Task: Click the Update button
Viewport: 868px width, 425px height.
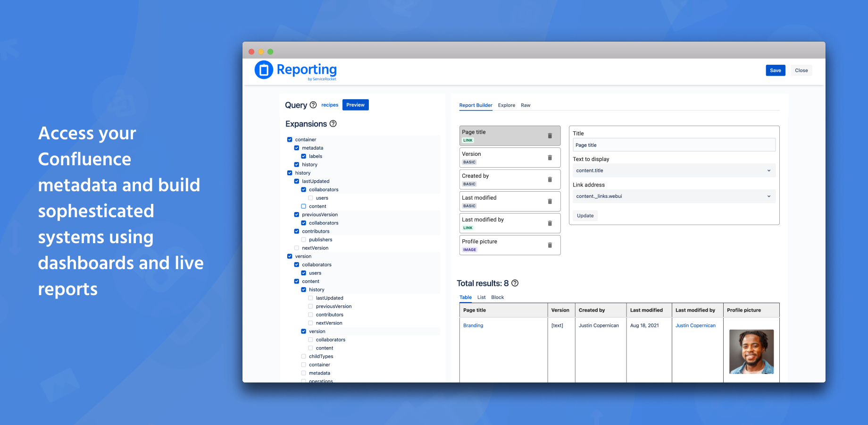Action: click(x=585, y=216)
